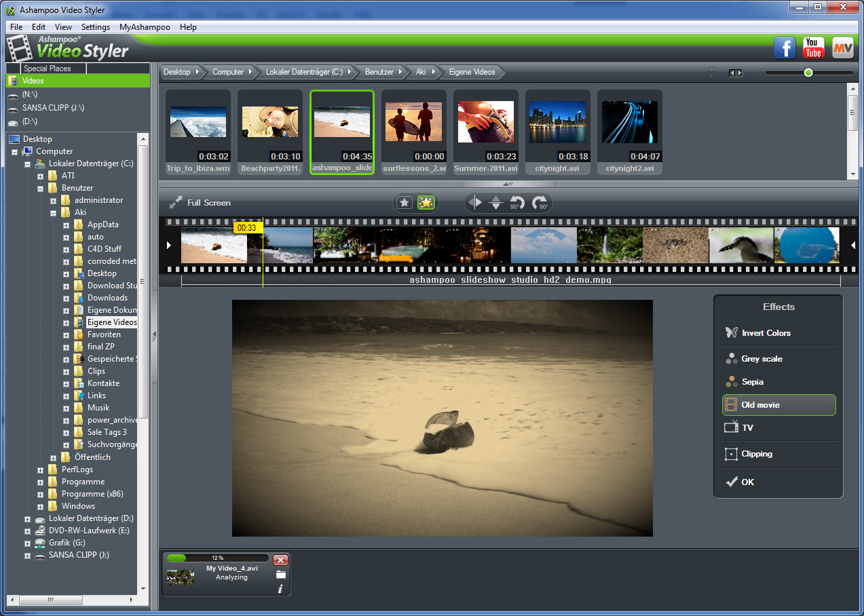
Task: Open the YouTube upload icon
Action: (813, 48)
